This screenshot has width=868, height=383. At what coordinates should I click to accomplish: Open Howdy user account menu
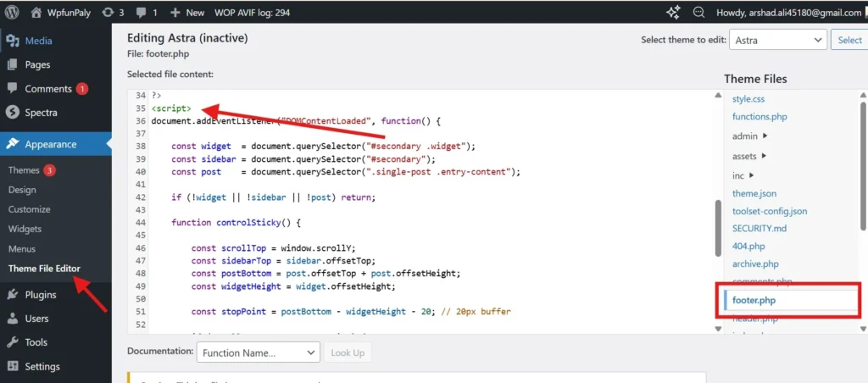coord(788,12)
